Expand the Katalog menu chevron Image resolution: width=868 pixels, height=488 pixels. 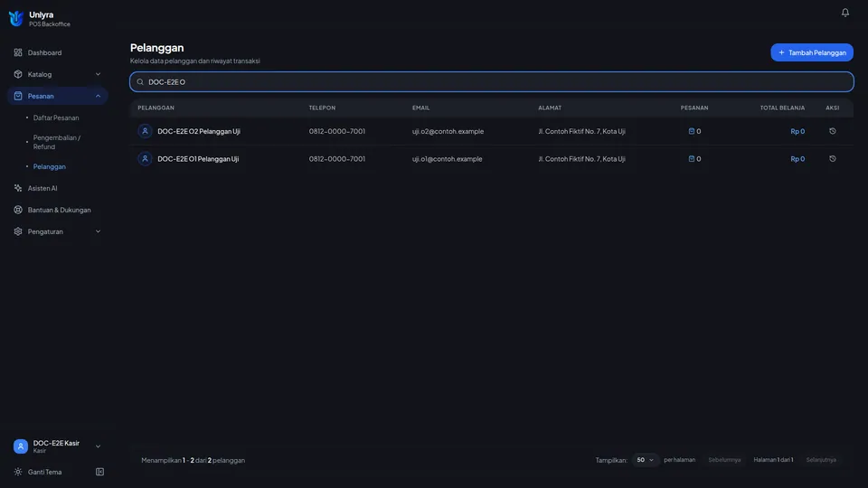98,74
